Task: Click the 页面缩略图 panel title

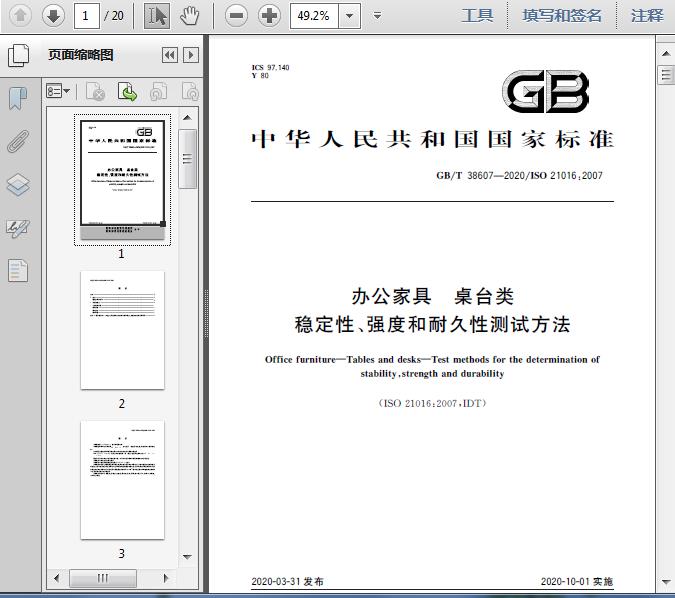Action: [81, 55]
